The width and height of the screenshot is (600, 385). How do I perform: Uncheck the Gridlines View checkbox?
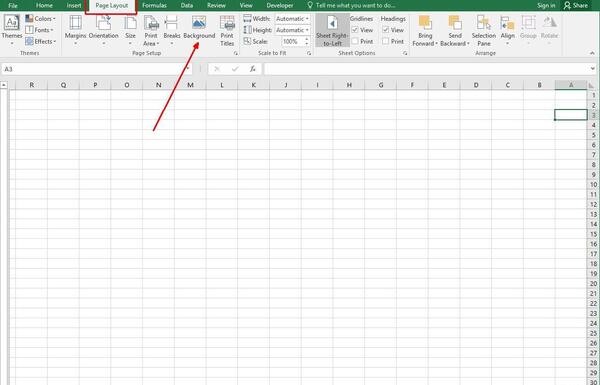355,30
